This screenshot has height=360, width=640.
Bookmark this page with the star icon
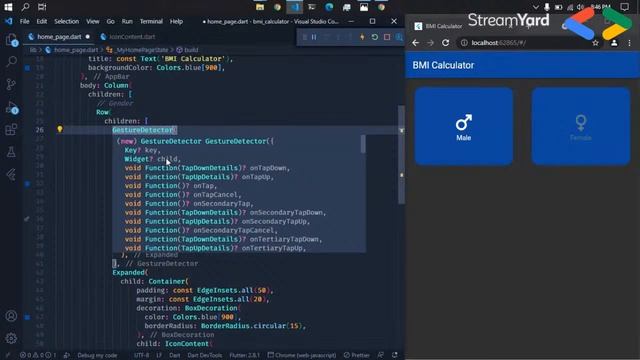596,43
